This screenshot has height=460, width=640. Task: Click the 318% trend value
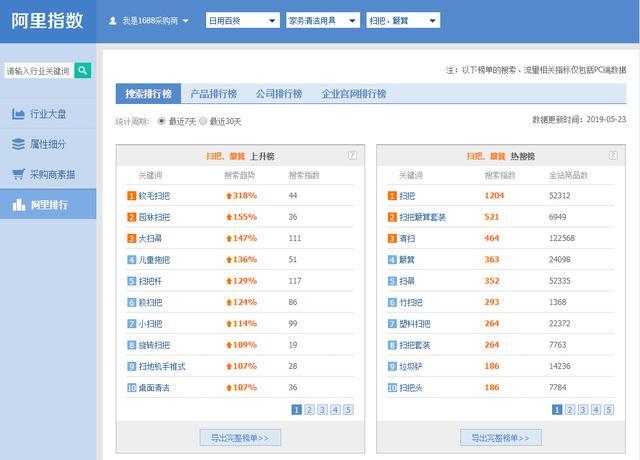click(244, 196)
